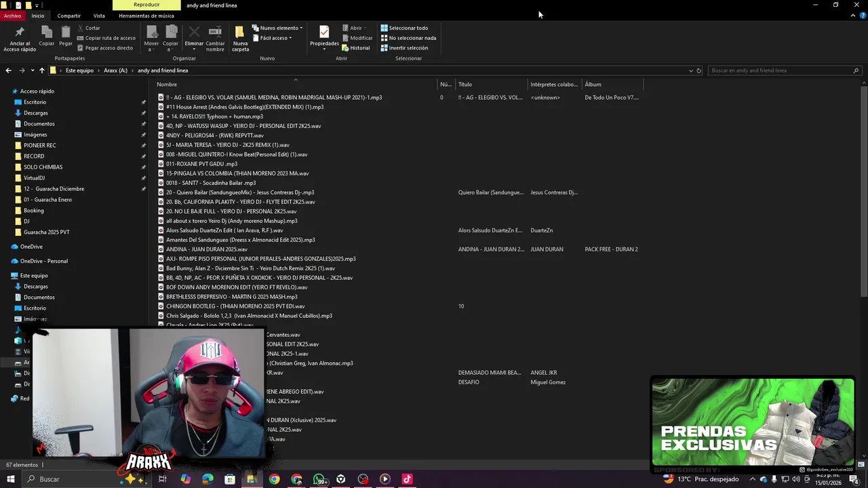The image size is (868, 488).
Task: Open the Archivo menu tab
Action: point(12,16)
